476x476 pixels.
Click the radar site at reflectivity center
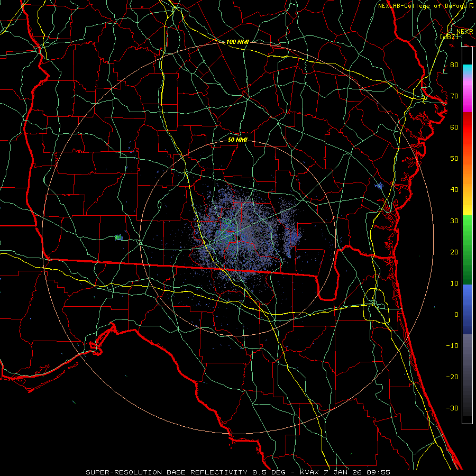[x=240, y=238]
